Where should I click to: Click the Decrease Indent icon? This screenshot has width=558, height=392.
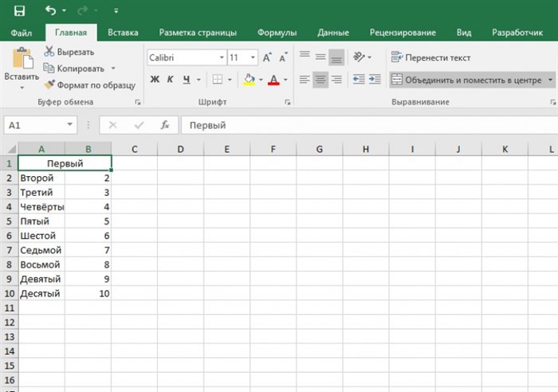point(359,80)
